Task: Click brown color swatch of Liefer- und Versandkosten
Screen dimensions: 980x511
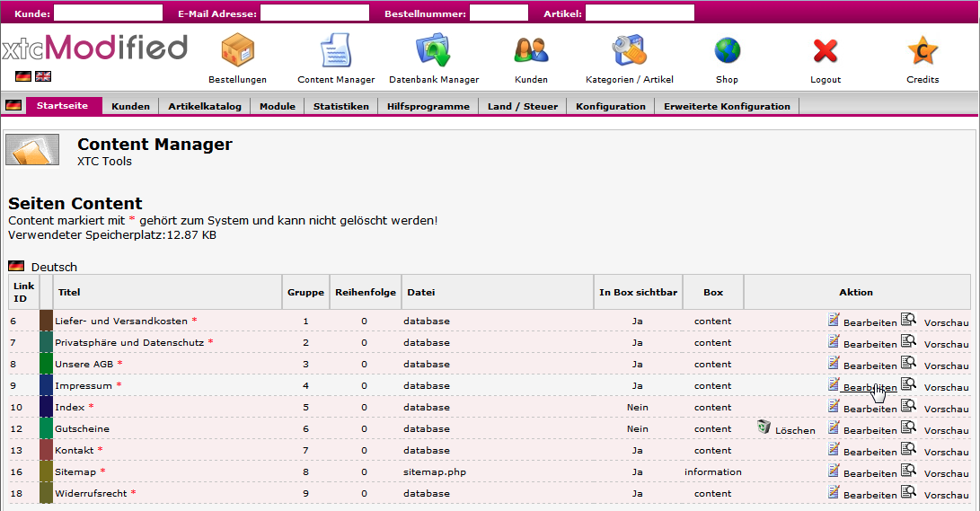Action: (x=46, y=321)
